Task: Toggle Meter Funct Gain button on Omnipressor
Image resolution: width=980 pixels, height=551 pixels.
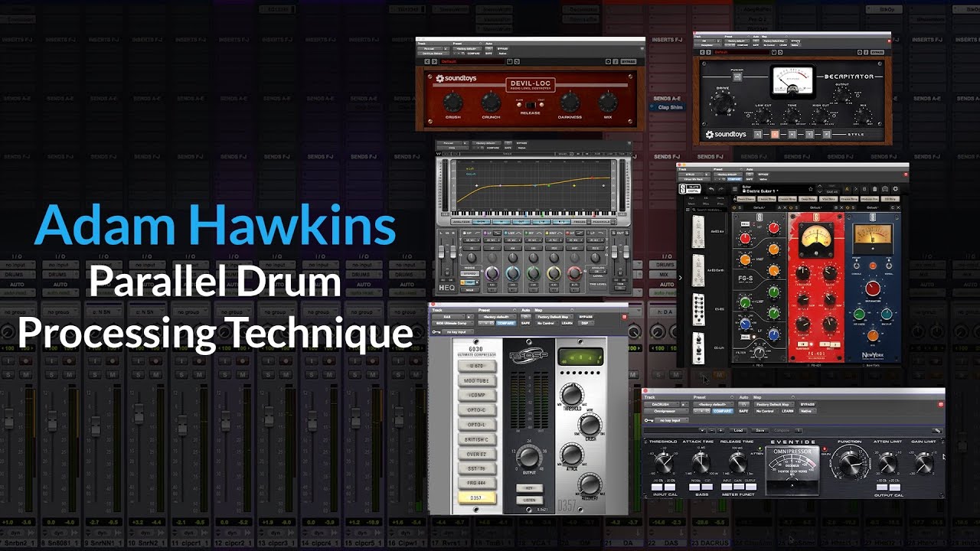Action: [x=739, y=487]
